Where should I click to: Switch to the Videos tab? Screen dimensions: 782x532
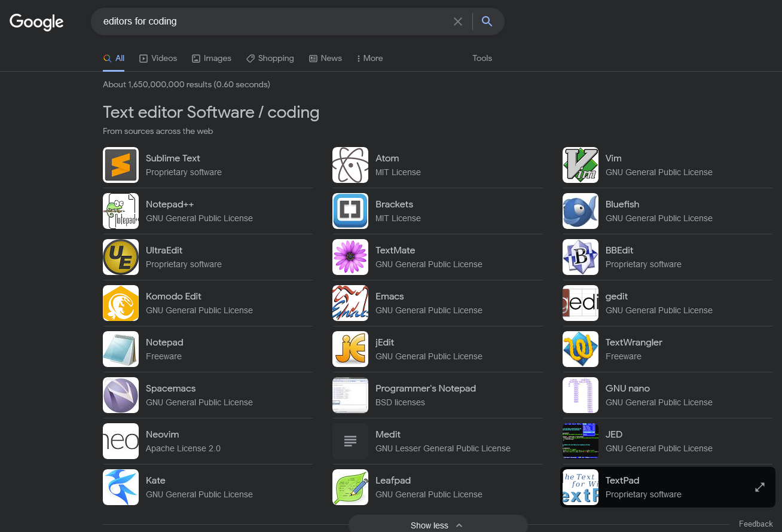click(158, 58)
